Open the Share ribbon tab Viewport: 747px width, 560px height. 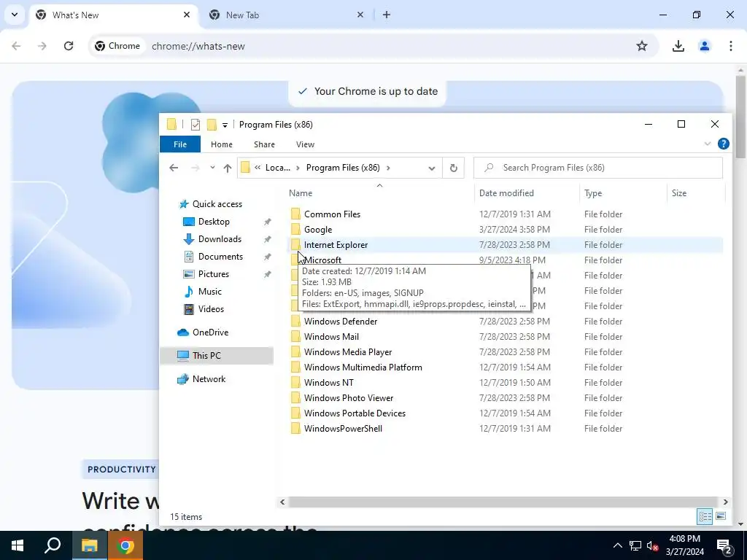point(264,144)
